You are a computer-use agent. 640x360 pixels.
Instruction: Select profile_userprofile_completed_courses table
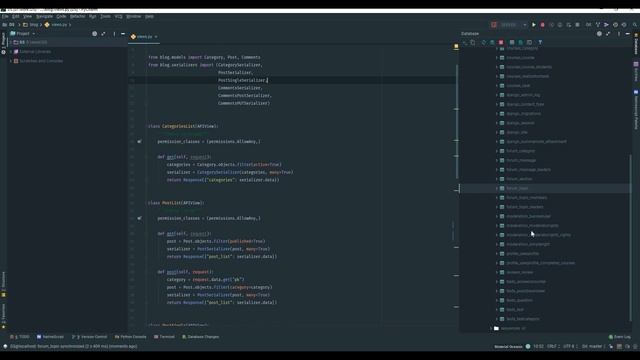coord(540,263)
